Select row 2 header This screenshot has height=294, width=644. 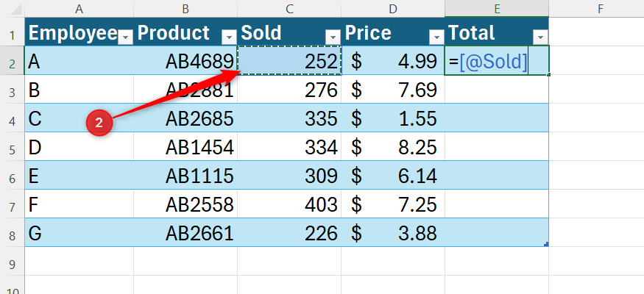(13, 61)
